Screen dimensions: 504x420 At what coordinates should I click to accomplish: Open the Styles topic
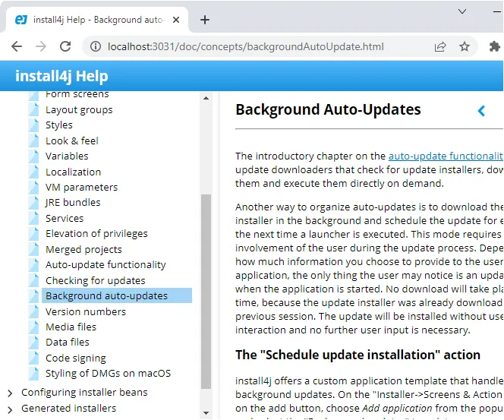(x=59, y=125)
